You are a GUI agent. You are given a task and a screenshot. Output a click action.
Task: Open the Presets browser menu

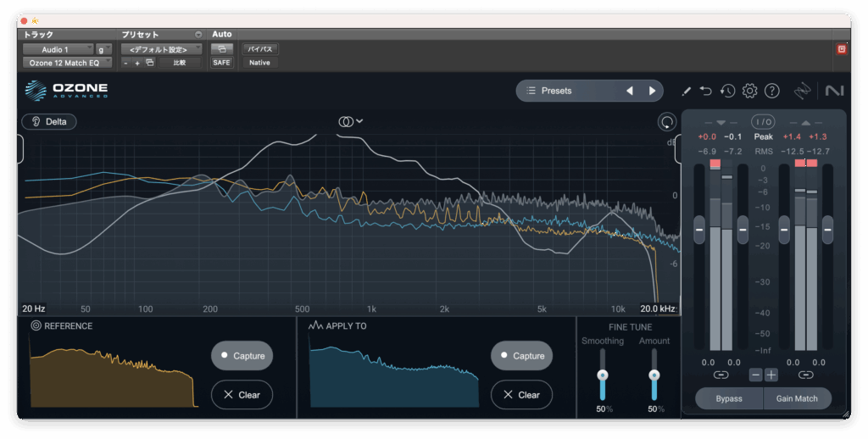click(568, 91)
